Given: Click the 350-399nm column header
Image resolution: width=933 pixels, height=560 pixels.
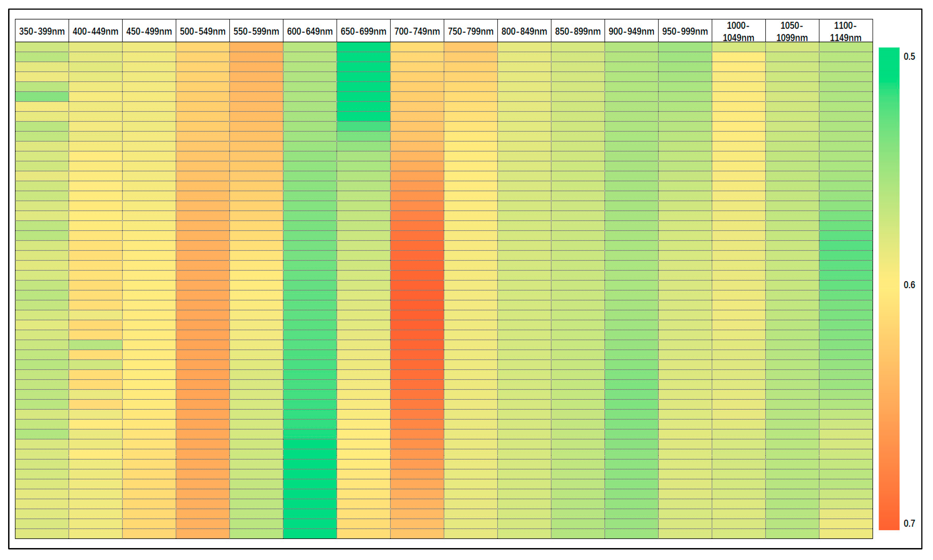Looking at the screenshot, I should click(42, 31).
